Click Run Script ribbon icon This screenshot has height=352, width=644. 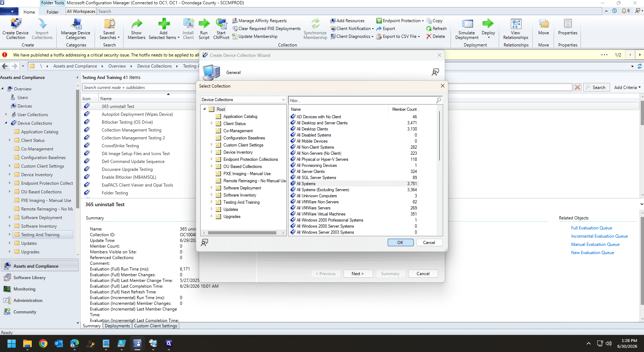click(x=204, y=29)
